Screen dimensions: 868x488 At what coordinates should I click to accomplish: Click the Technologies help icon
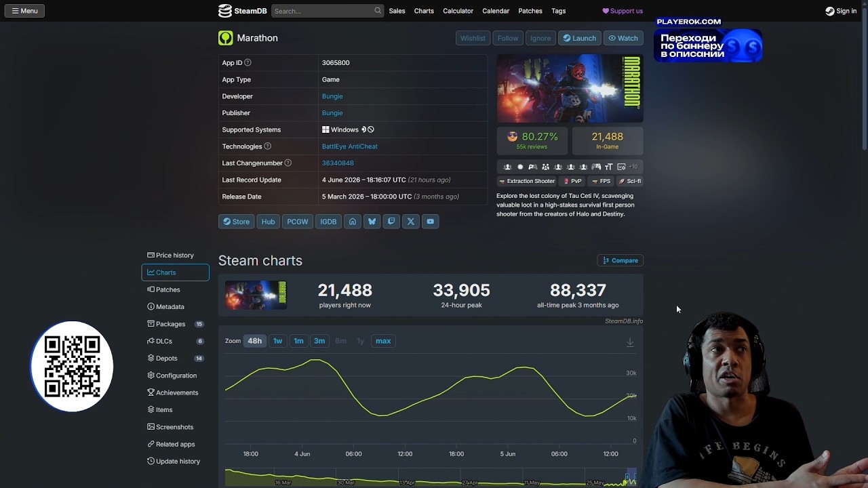click(x=267, y=146)
